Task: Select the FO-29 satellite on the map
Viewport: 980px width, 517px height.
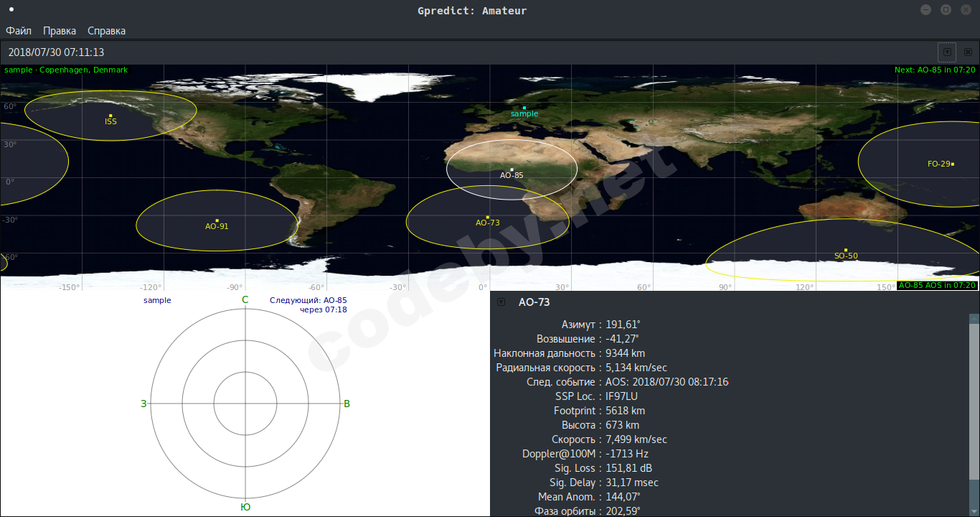Action: click(952, 164)
